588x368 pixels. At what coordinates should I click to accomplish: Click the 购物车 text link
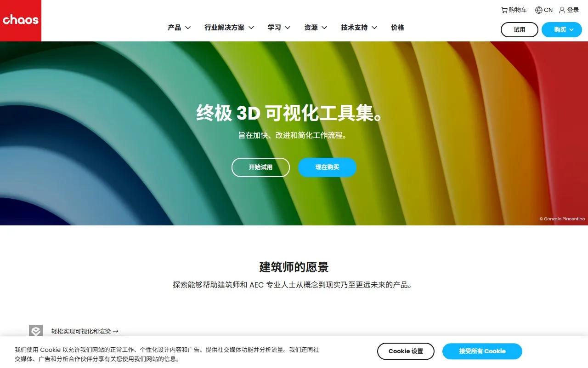pos(518,10)
